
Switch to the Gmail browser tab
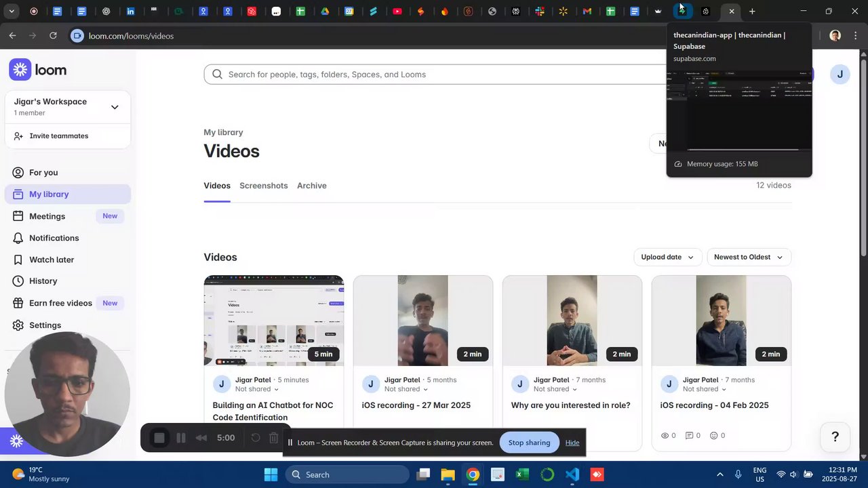[x=587, y=11]
